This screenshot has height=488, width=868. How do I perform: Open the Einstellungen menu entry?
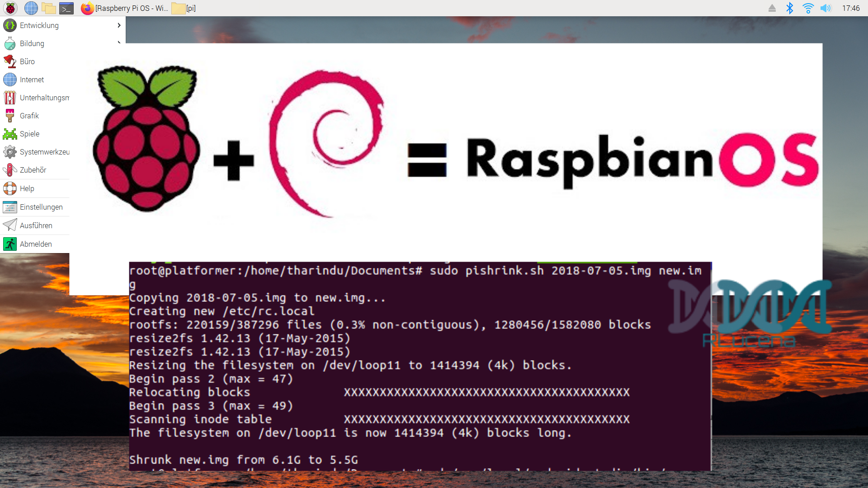(x=35, y=207)
